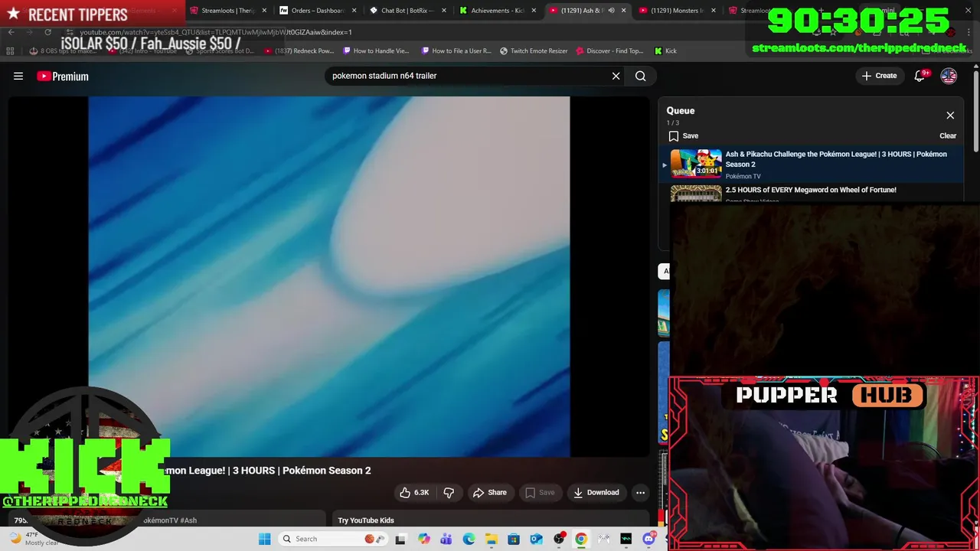
Task: Launch Copilot from taskbar
Action: pyautogui.click(x=423, y=539)
